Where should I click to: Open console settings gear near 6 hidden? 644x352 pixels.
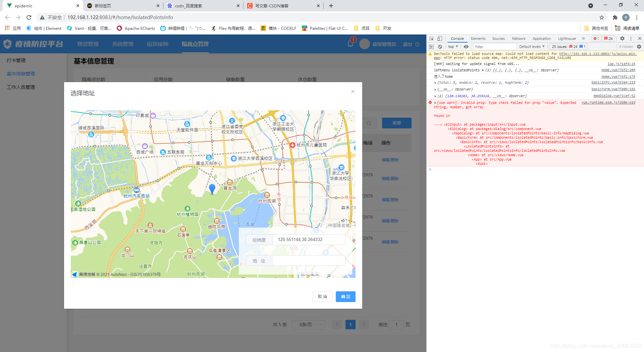click(x=639, y=47)
